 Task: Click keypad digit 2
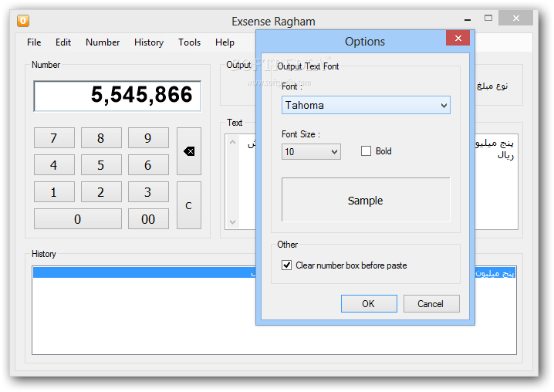(x=101, y=192)
